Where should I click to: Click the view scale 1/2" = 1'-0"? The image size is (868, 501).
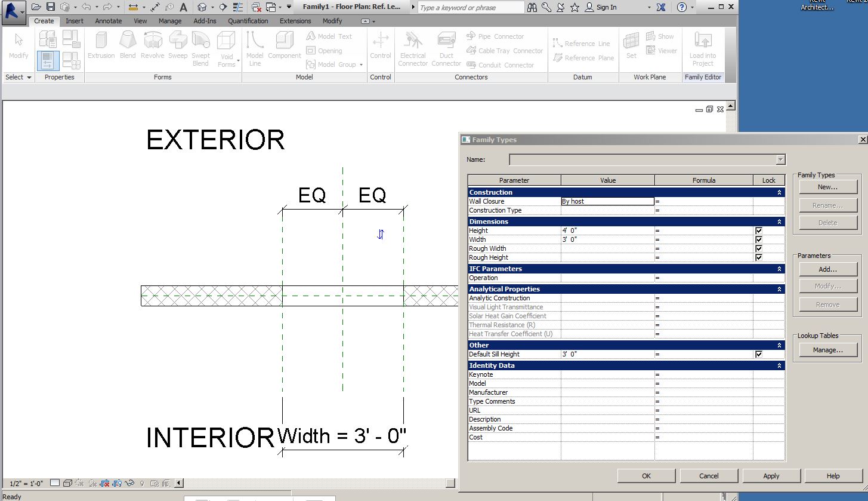(x=27, y=483)
